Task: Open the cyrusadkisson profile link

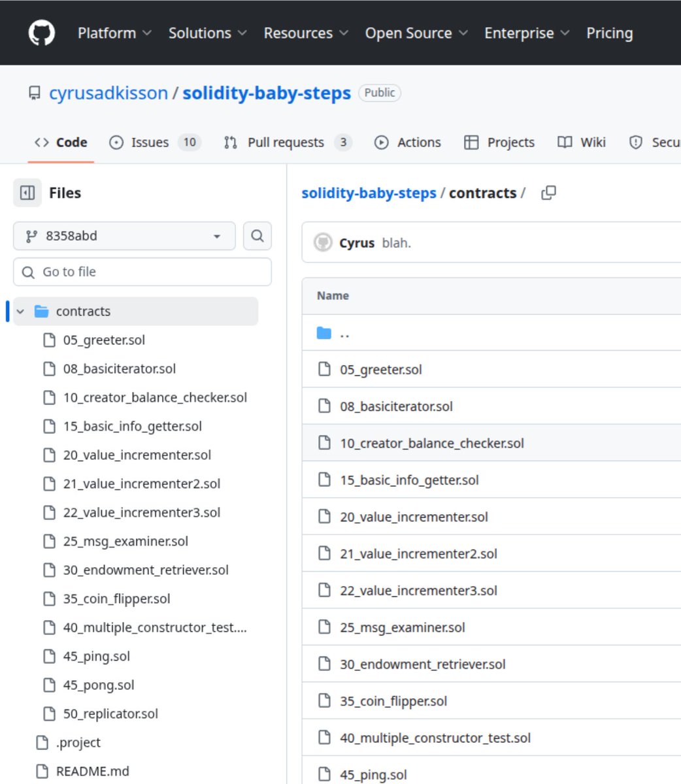Action: 108,93
